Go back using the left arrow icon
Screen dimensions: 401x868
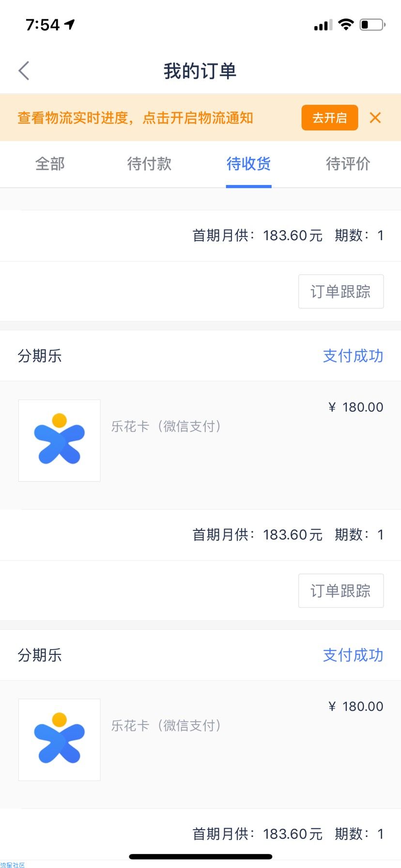click(x=24, y=71)
